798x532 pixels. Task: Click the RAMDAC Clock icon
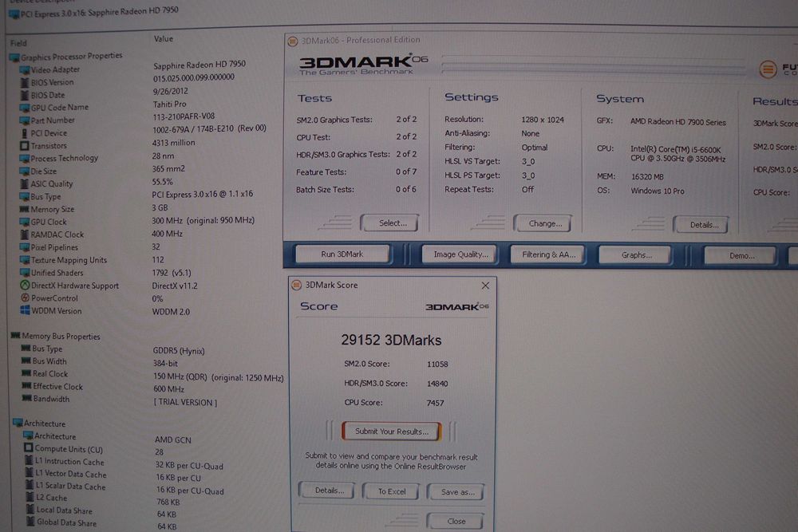pyautogui.click(x=25, y=234)
